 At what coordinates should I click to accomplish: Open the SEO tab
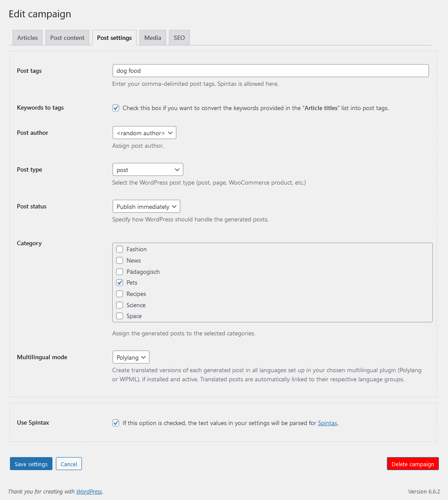click(x=179, y=38)
